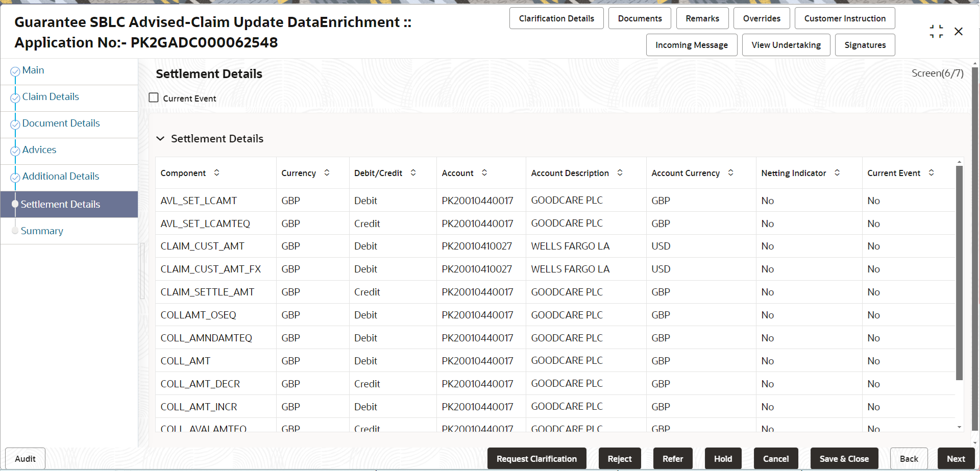The width and height of the screenshot is (980, 471).
Task: Click the Cancel button
Action: point(776,459)
